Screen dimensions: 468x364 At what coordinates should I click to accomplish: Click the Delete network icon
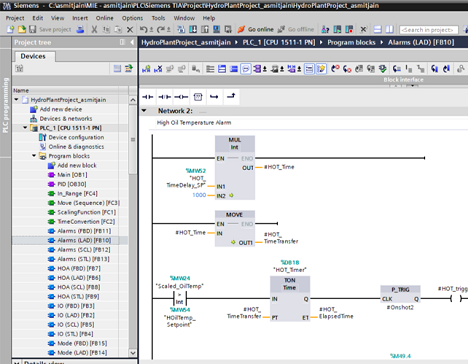click(x=158, y=69)
